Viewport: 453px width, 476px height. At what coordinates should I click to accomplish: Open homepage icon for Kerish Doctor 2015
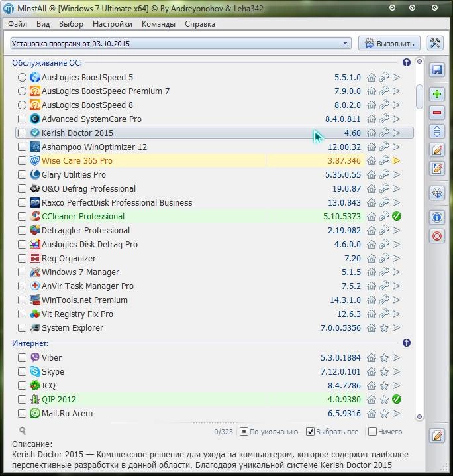(372, 133)
